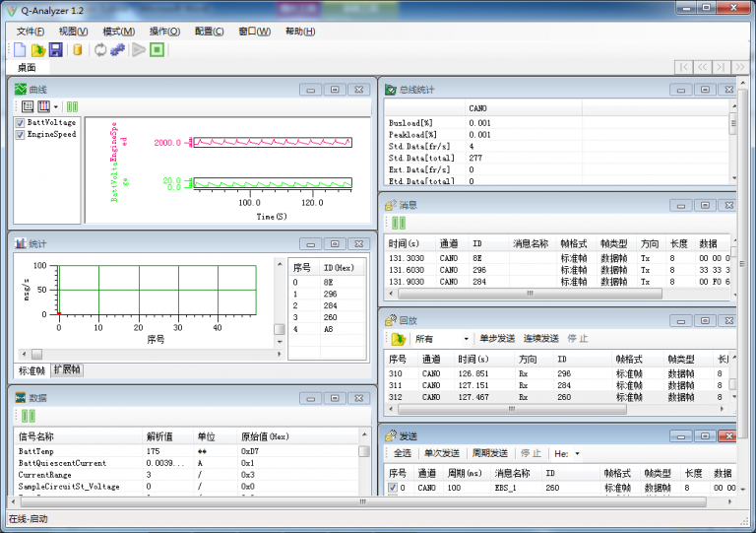Switch to the 扩展帧 tab
Screen dimensions: 756x533
(67, 370)
